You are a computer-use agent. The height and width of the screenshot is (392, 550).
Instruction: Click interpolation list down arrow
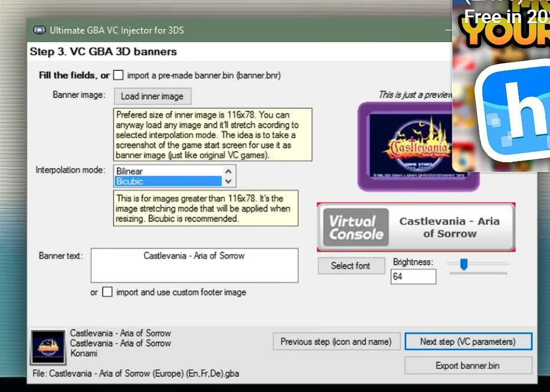228,181
